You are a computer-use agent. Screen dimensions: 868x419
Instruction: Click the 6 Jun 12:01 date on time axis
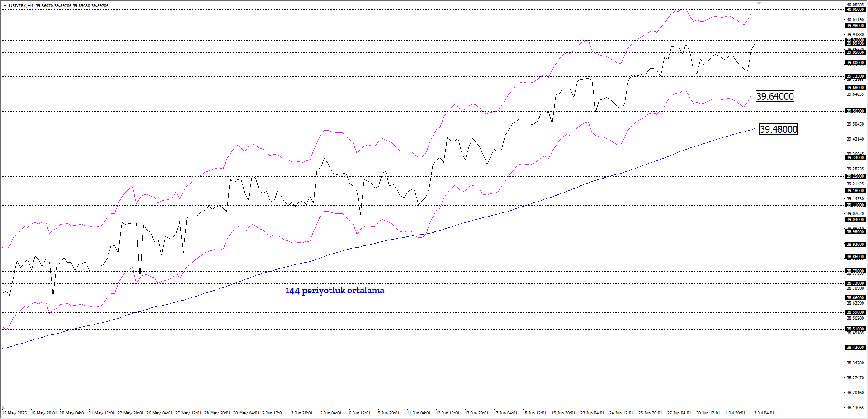(x=360, y=413)
